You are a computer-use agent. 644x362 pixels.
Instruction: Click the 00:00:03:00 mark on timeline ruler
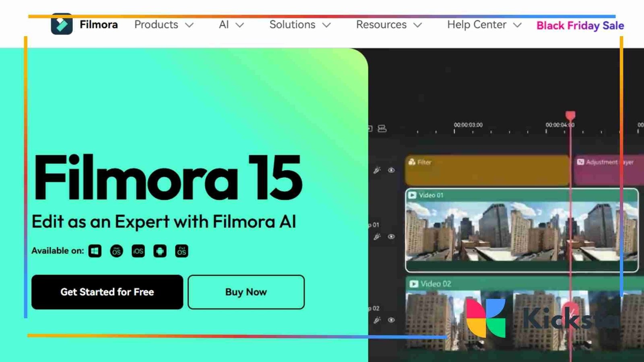(x=468, y=125)
